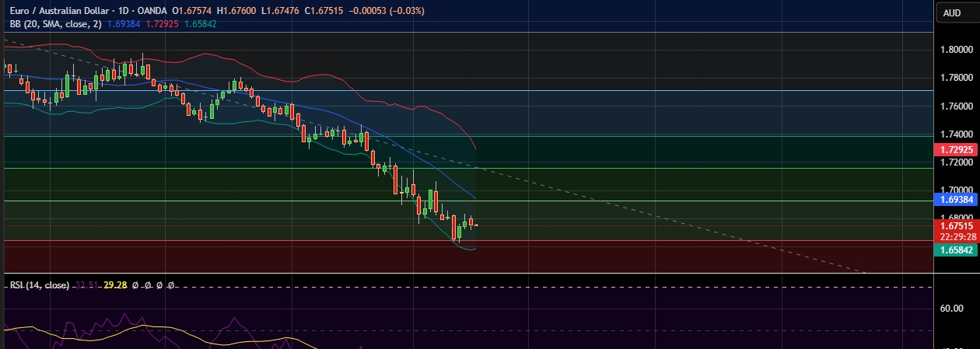This screenshot has width=980, height=349.
Task: Click the H1.67600 high value
Action: pyautogui.click(x=238, y=11)
